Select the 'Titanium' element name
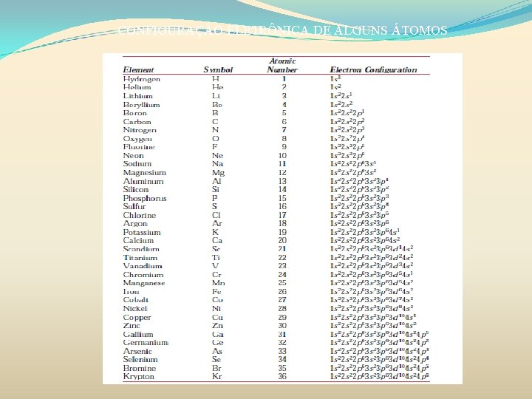The width and height of the screenshot is (532, 399). pos(140,258)
